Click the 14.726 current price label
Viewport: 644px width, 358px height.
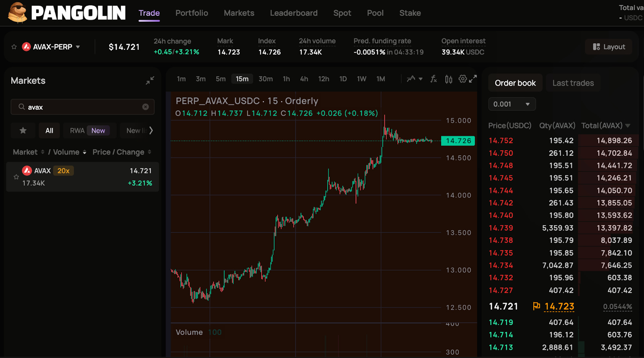coord(458,141)
